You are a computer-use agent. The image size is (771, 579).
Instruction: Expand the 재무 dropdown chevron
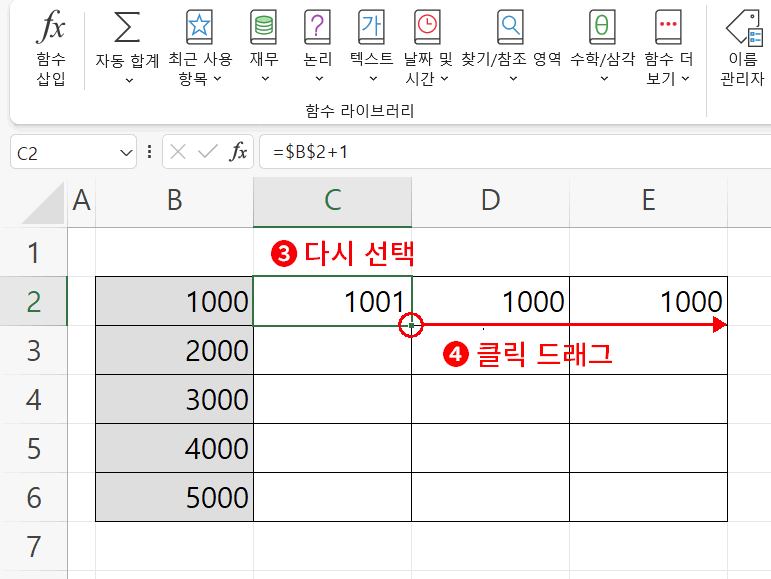(265, 78)
